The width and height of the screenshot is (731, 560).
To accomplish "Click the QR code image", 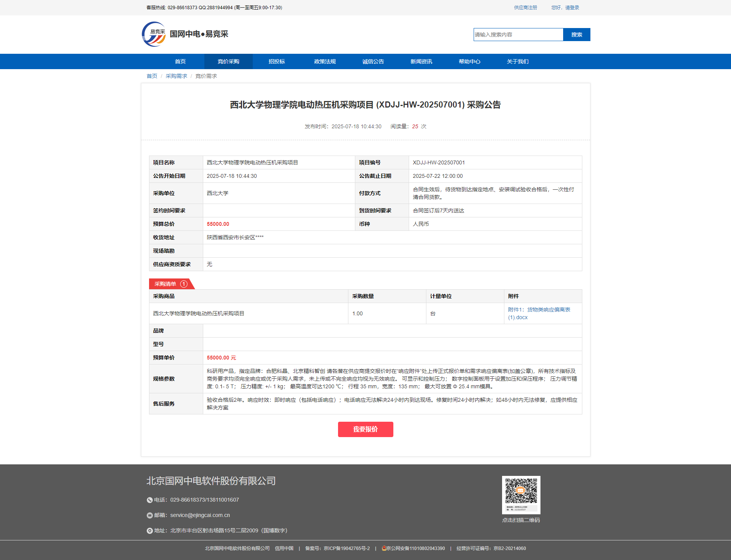I will (521, 494).
